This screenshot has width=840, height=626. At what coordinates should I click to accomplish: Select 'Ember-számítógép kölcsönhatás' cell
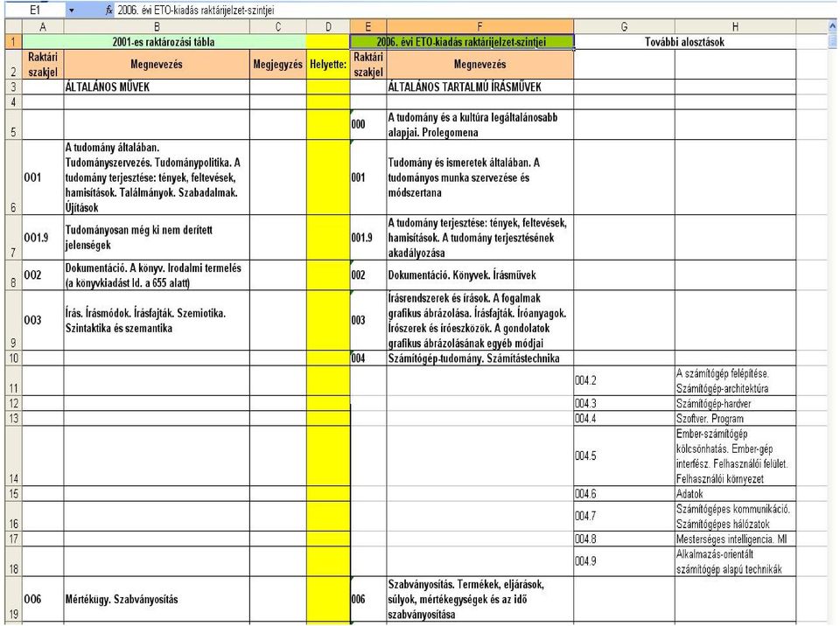click(735, 456)
